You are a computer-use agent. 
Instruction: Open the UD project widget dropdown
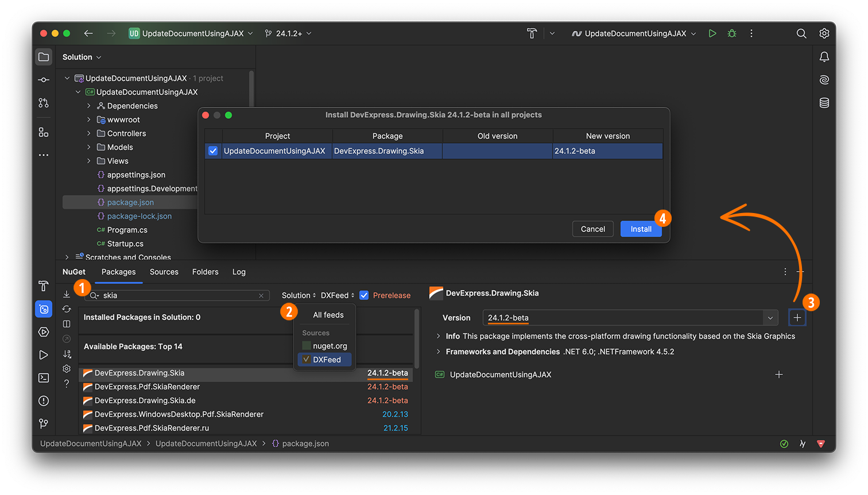tap(191, 33)
